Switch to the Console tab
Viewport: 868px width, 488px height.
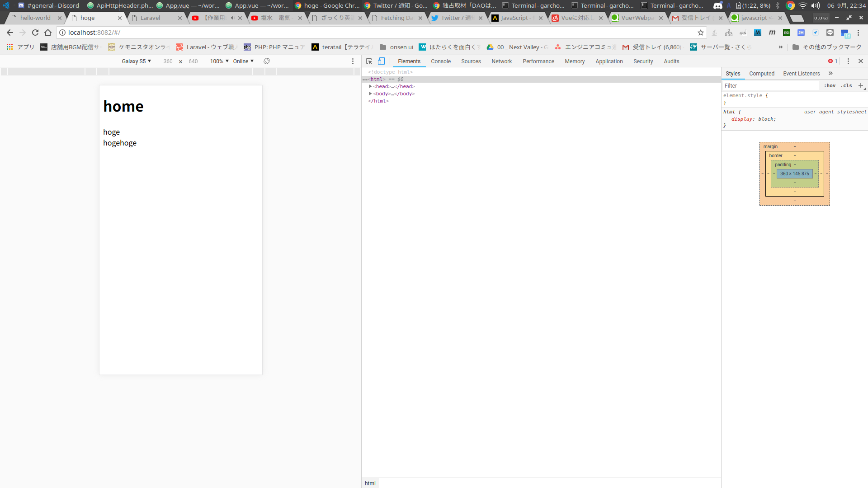point(440,61)
